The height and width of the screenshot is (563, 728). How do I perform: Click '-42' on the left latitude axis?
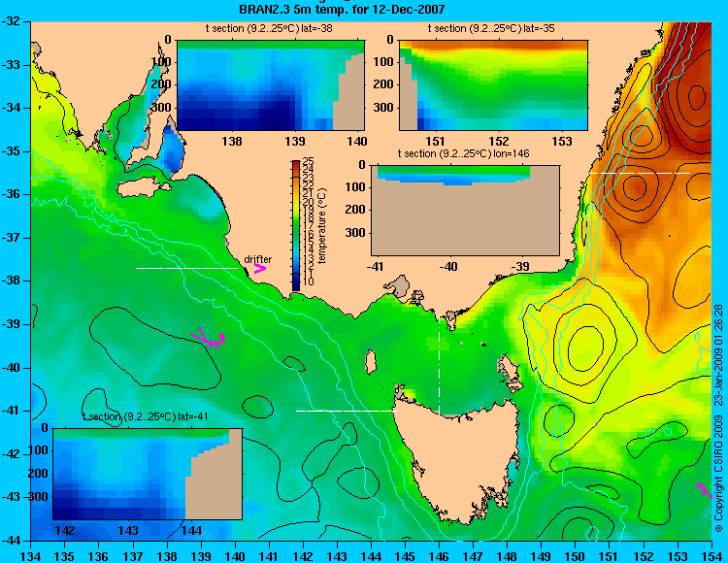click(12, 454)
